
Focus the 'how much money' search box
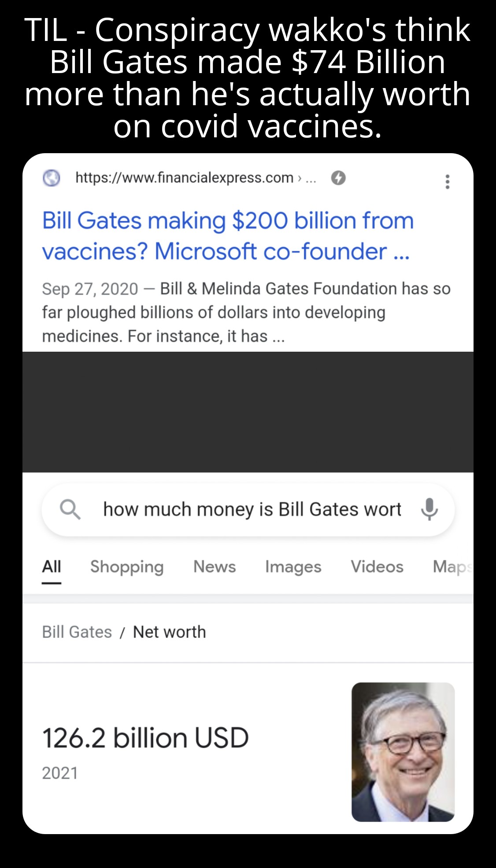pyautogui.click(x=252, y=510)
